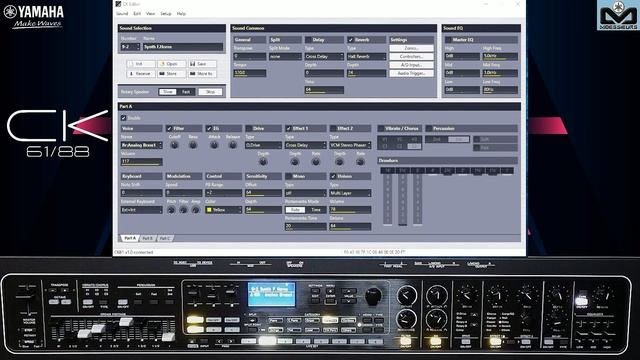640x360 pixels.
Task: Toggle the Effect 1 checkbox
Action: [x=289, y=129]
